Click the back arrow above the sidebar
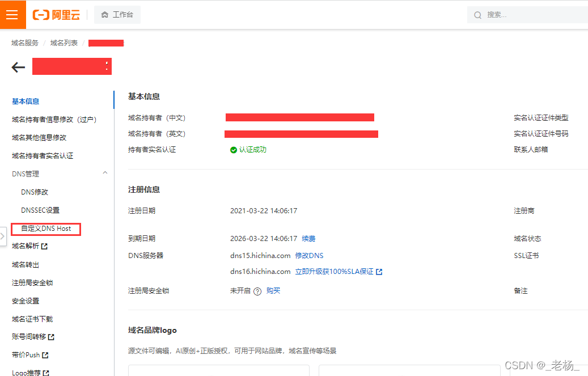The height and width of the screenshot is (376, 588). [18, 66]
